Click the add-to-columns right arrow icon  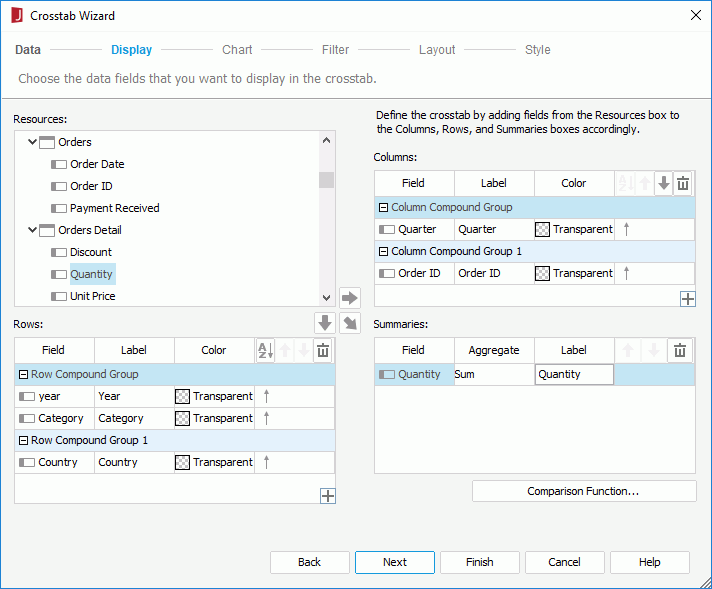(x=350, y=298)
